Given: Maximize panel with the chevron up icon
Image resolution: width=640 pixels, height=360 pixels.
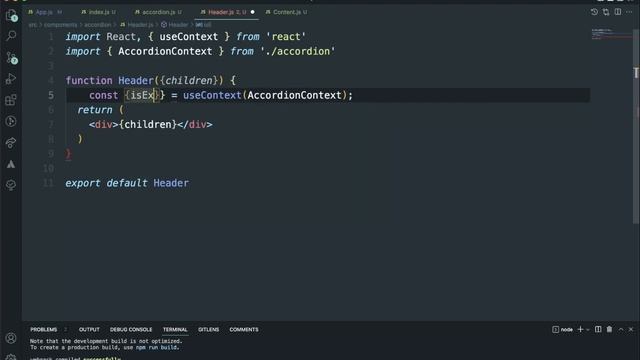Looking at the screenshot, I should pos(621,329).
